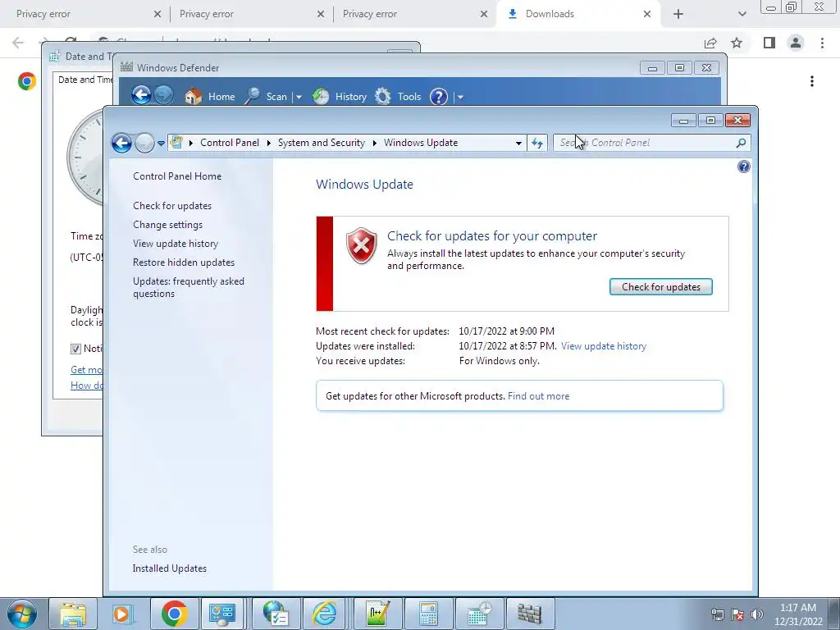Open Installed Updates under See also
840x630 pixels.
point(169,568)
